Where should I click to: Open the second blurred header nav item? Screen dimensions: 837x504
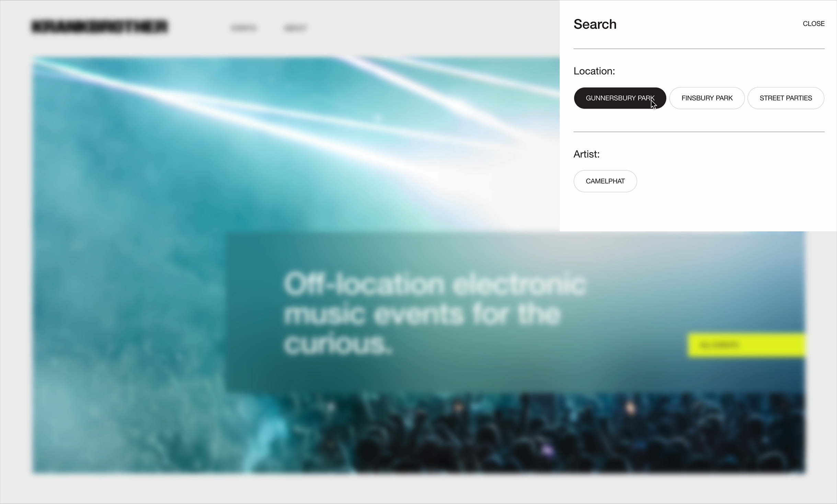tap(295, 28)
